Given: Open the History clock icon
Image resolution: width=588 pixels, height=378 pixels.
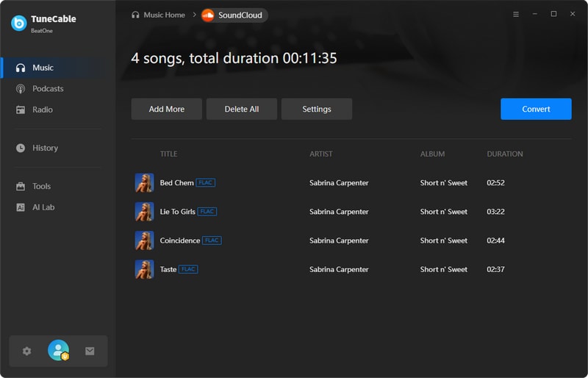Looking at the screenshot, I should [21, 148].
